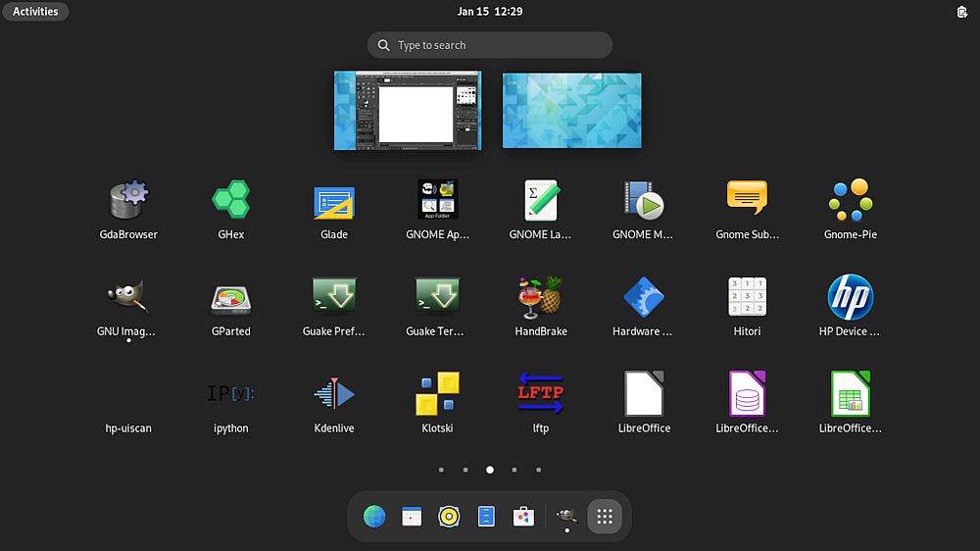Open Glade interface designer

[x=334, y=210]
